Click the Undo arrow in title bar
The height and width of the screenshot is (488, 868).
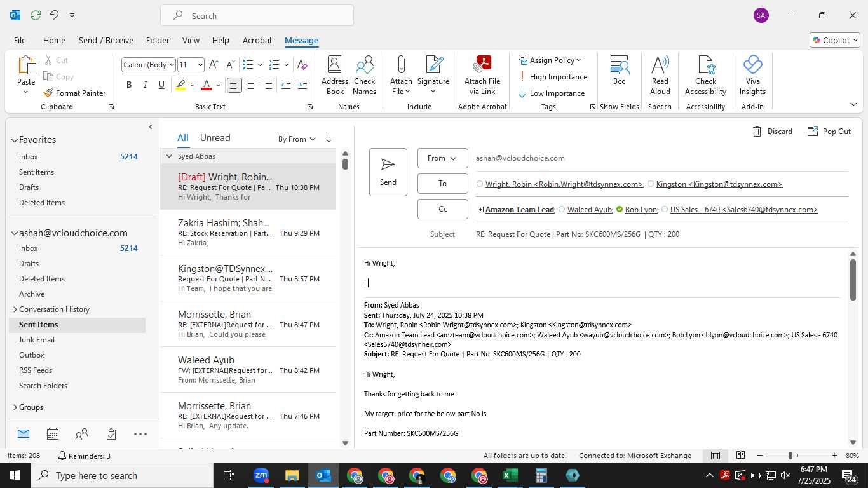[54, 15]
